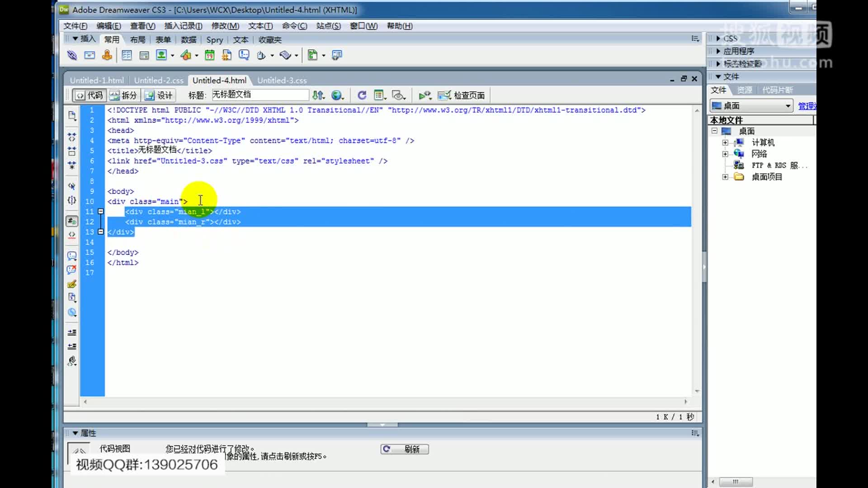Open the 站点(S) menu
The height and width of the screenshot is (488, 868).
329,26
